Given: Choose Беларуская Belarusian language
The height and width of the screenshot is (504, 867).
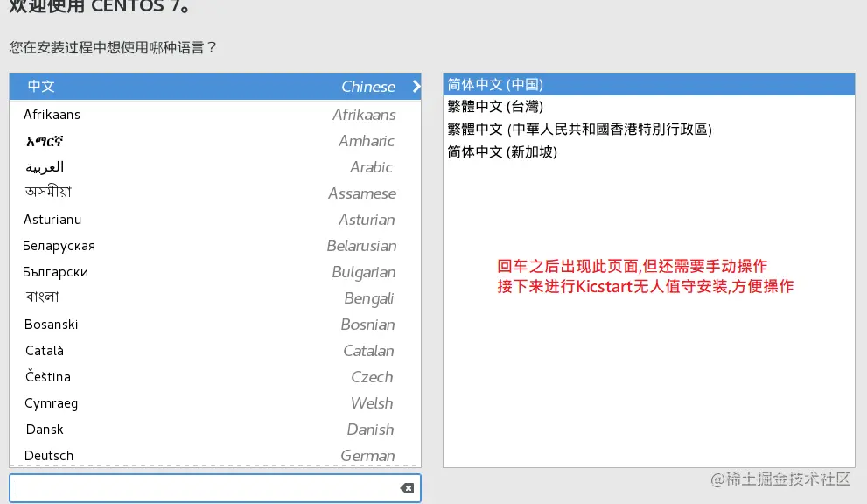Looking at the screenshot, I should coord(215,246).
